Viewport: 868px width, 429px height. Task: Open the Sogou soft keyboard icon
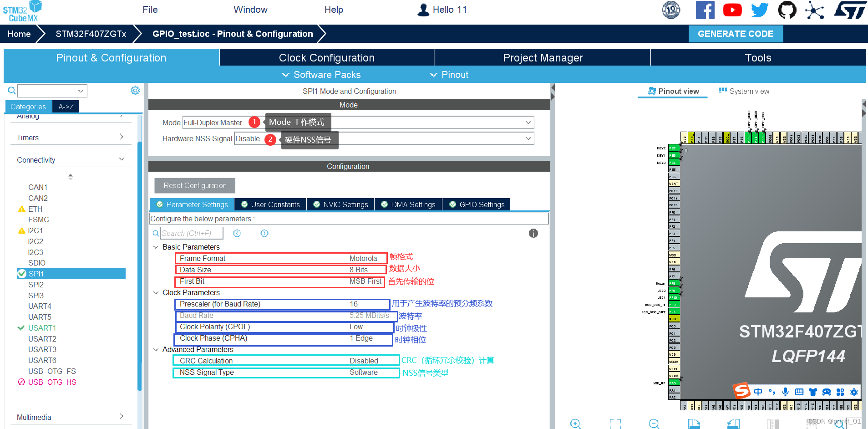[799, 392]
